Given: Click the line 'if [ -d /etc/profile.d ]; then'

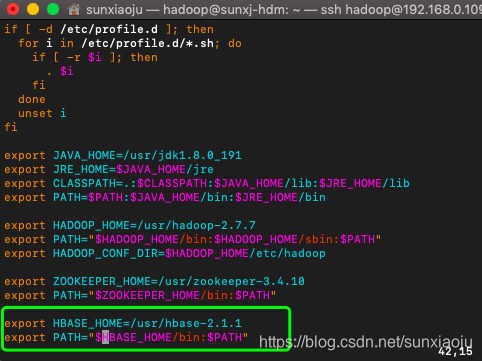Looking at the screenshot, I should (x=109, y=29).
